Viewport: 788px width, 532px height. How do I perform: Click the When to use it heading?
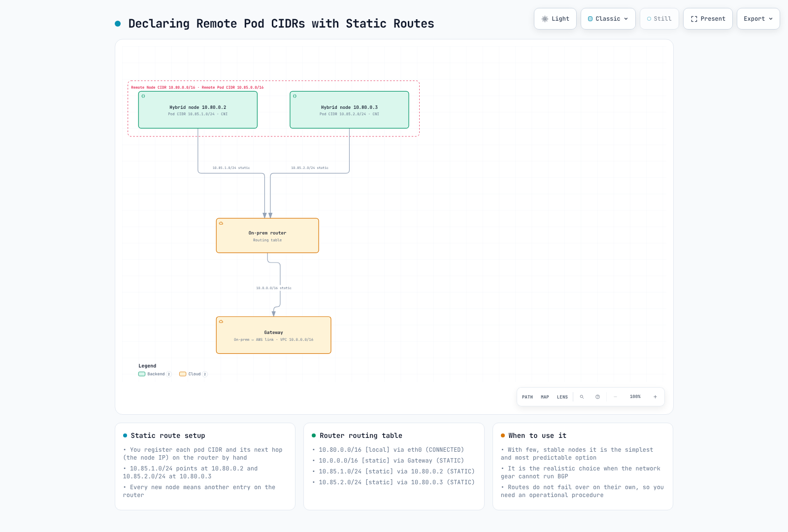(537, 435)
